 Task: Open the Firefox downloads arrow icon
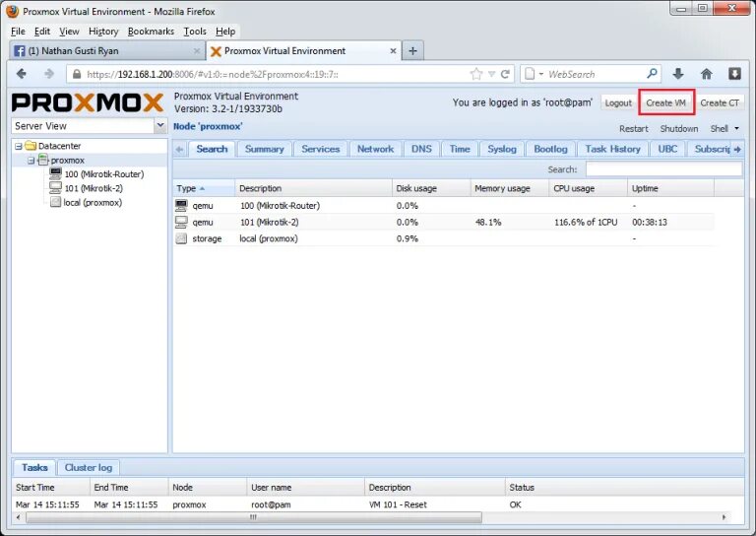(678, 74)
